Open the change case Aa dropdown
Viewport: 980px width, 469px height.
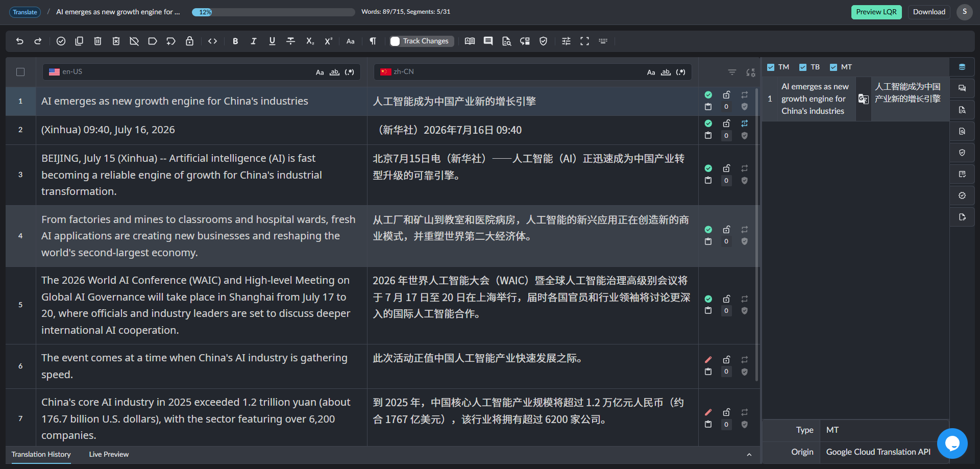tap(351, 41)
